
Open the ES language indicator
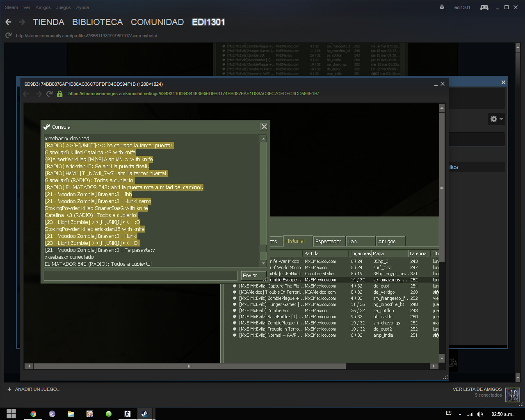click(449, 413)
